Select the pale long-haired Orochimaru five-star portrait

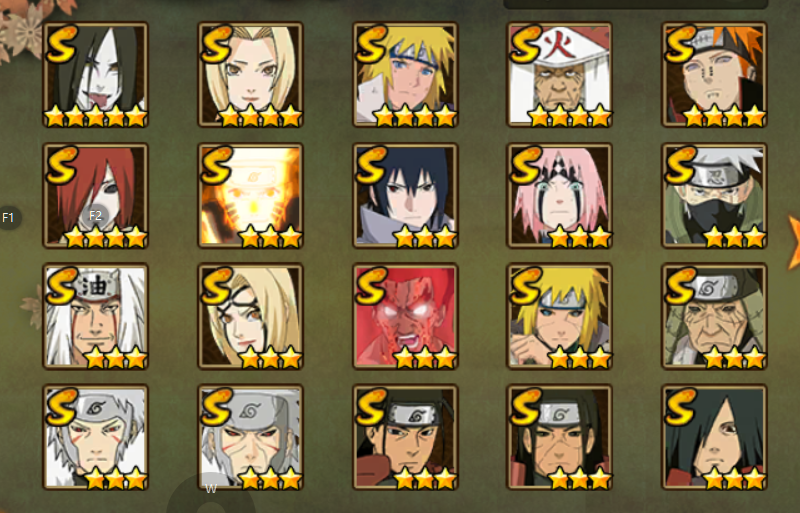click(95, 75)
